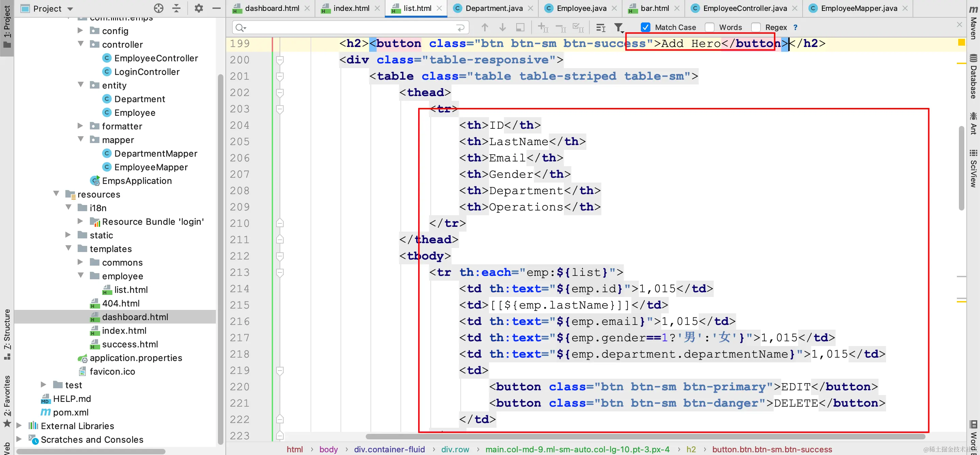Click the Project tree vertical scrollbar

click(x=220, y=259)
